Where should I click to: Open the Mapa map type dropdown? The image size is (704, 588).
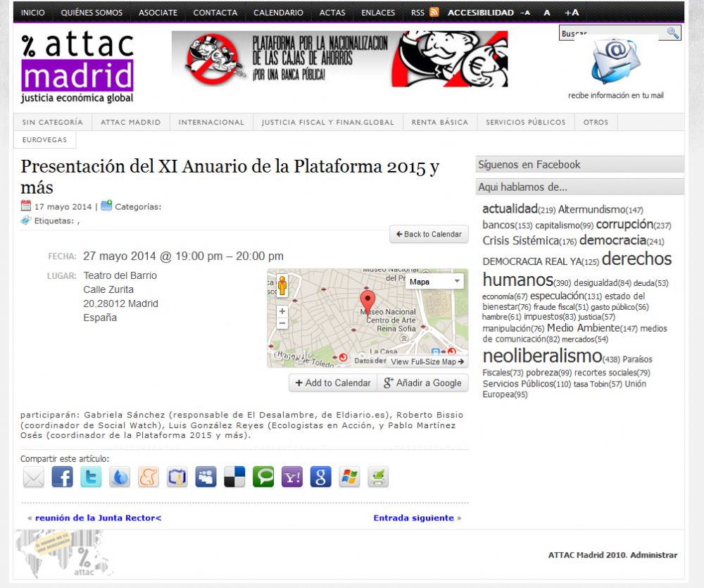pos(434,282)
